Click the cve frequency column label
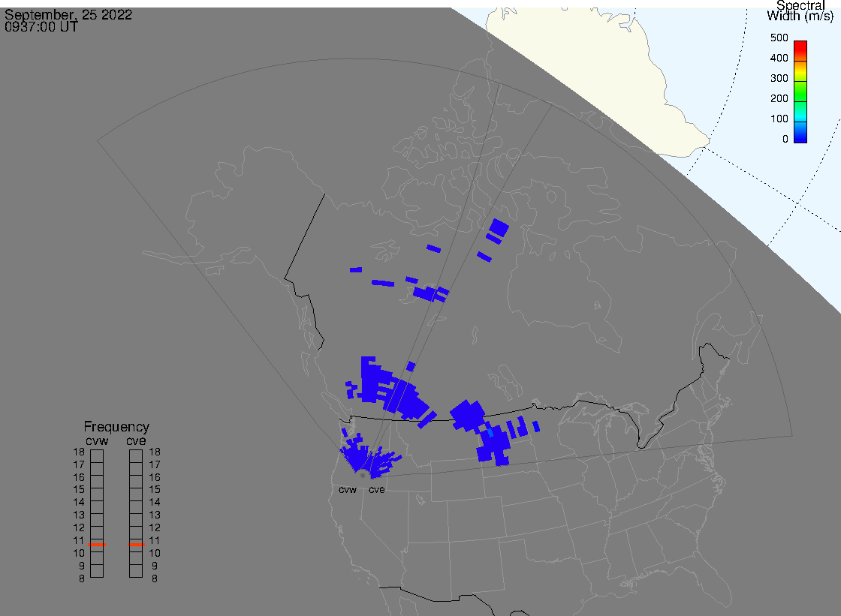 [x=136, y=440]
